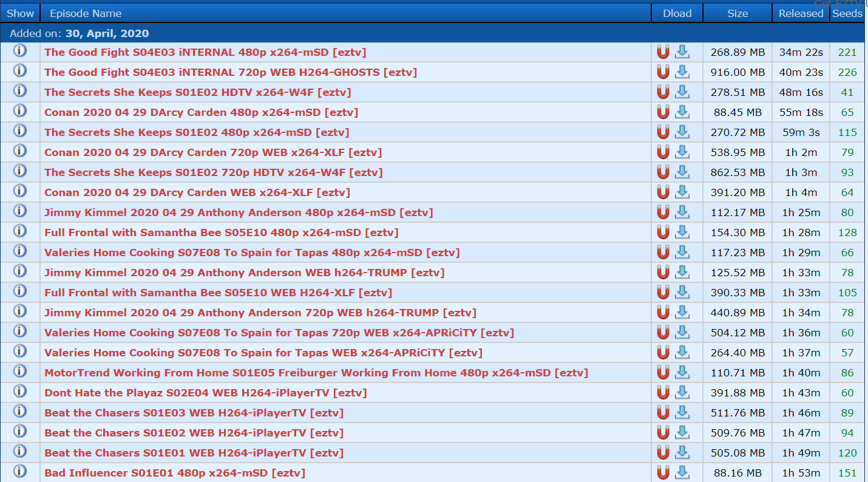Viewport: 868px width, 482px height.
Task: Open info icon for Beat the Chasers S01E01
Action: [x=20, y=452]
